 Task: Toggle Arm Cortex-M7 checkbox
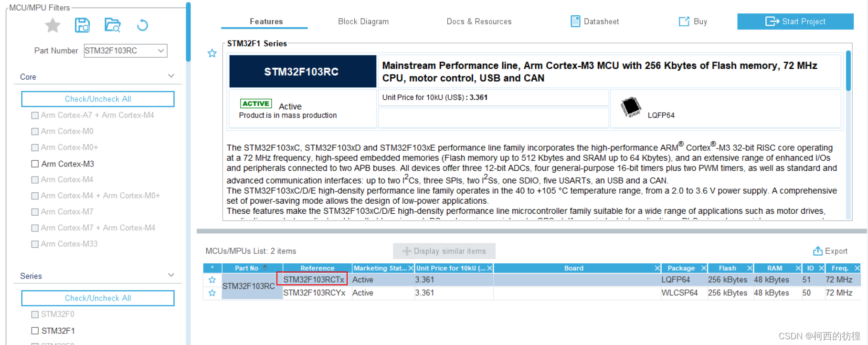[x=35, y=212]
